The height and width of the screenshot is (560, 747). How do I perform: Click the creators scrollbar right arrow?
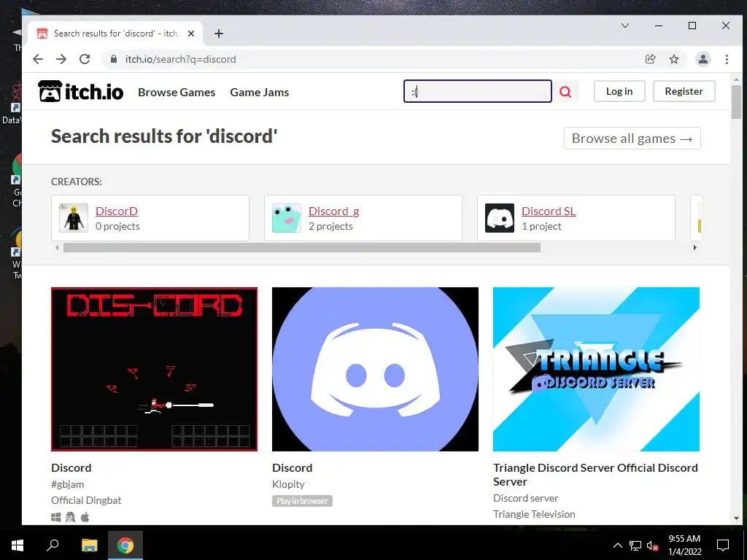[695, 248]
